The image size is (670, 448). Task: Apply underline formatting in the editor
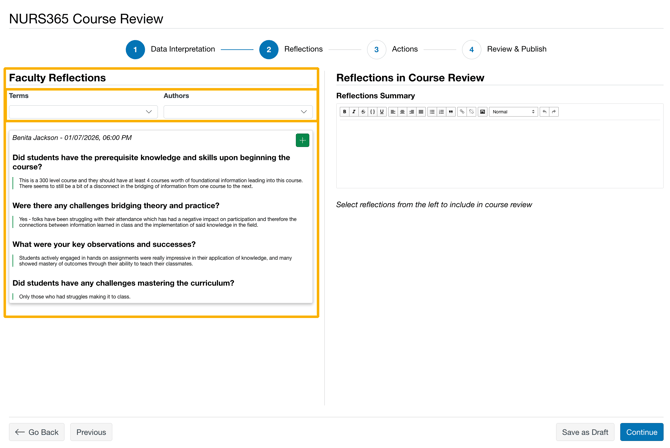[382, 112]
